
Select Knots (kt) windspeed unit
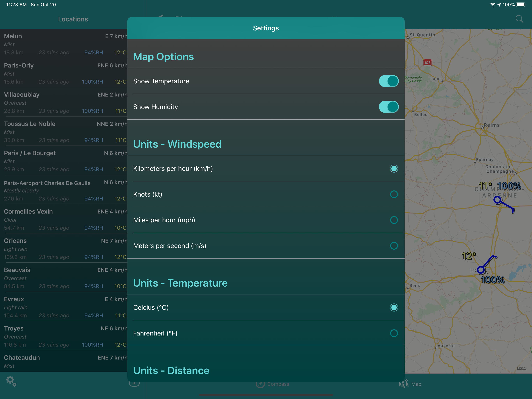[394, 194]
